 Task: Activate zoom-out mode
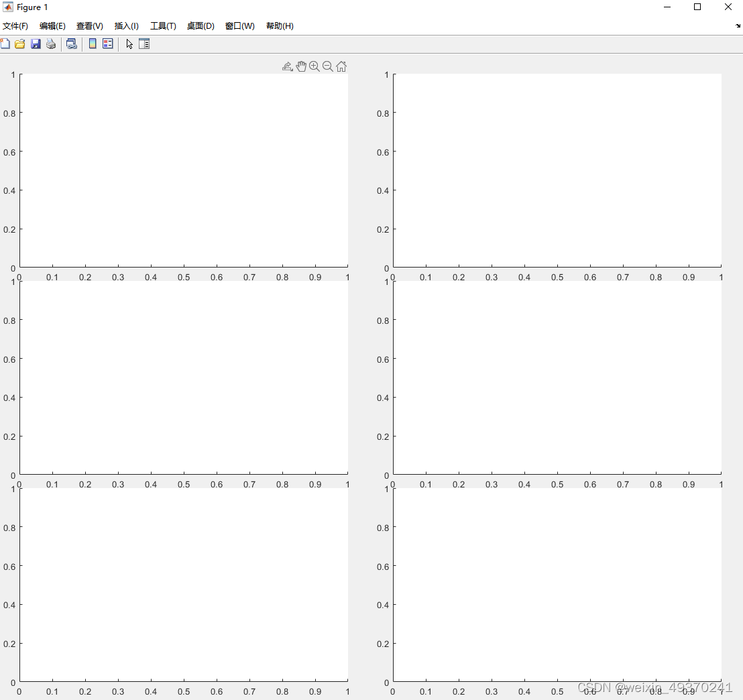[x=328, y=66]
